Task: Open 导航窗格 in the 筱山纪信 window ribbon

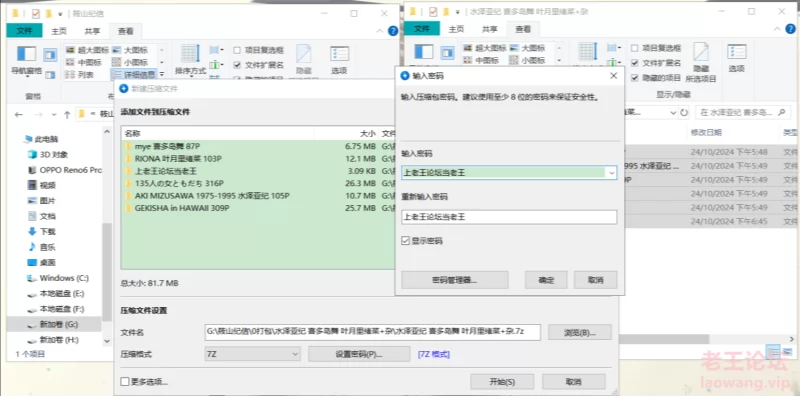Action: (x=27, y=60)
